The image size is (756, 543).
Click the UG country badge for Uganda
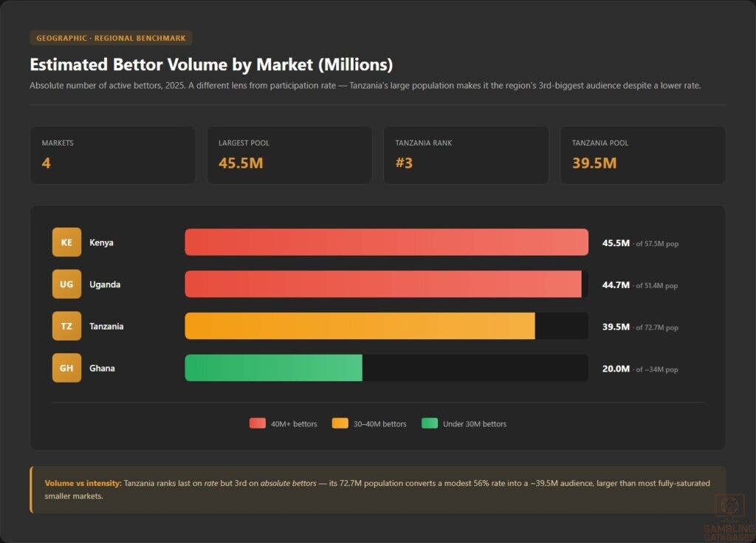66,284
